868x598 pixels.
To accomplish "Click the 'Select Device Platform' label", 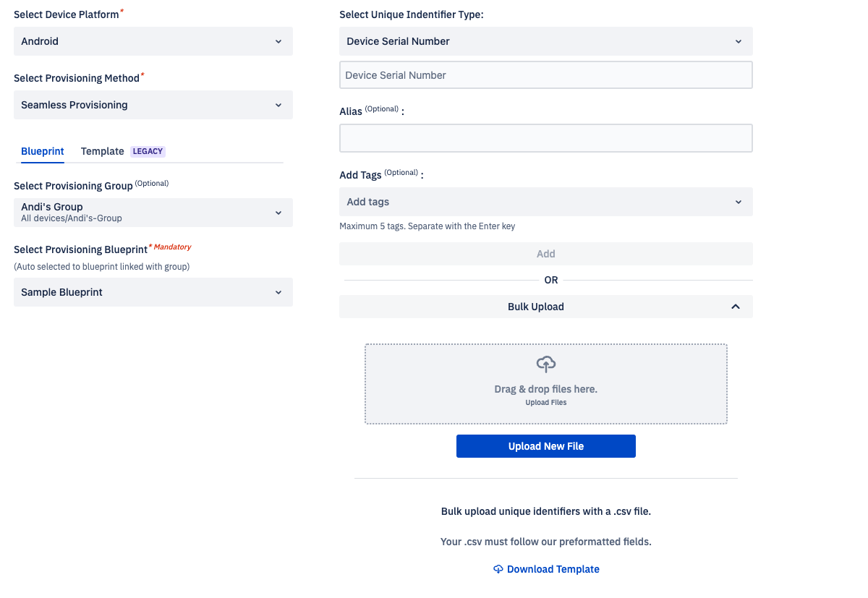I will (x=66, y=14).
